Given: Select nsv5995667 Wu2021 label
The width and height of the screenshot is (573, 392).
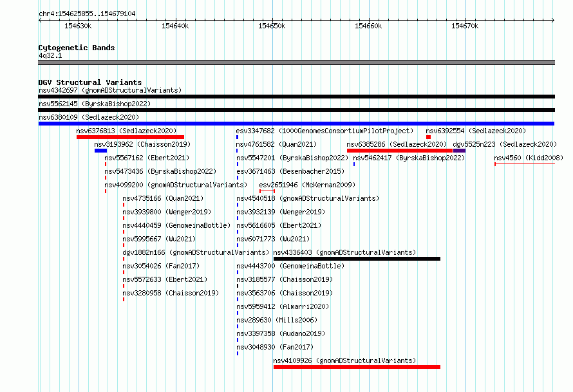Looking at the screenshot, I should pyautogui.click(x=159, y=239).
